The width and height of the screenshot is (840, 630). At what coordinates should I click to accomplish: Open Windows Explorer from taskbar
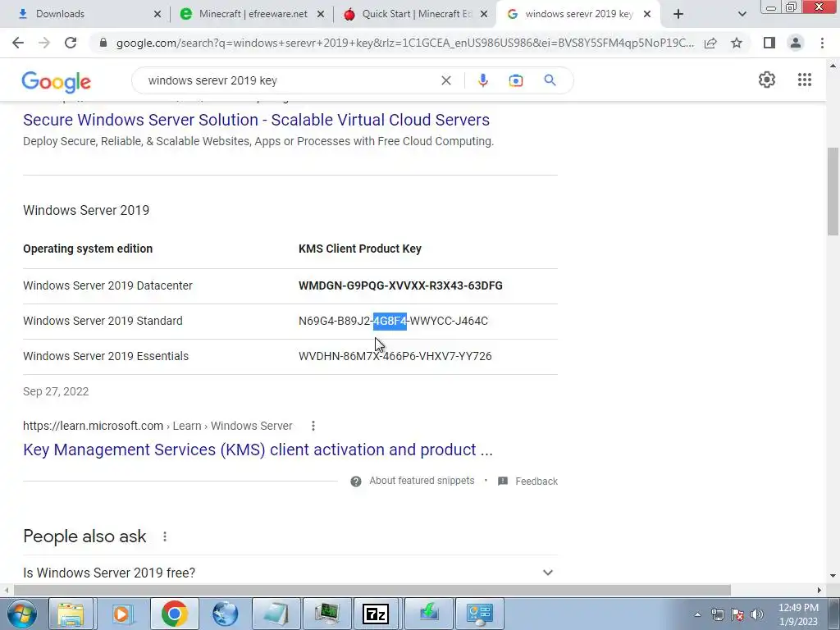coord(71,614)
